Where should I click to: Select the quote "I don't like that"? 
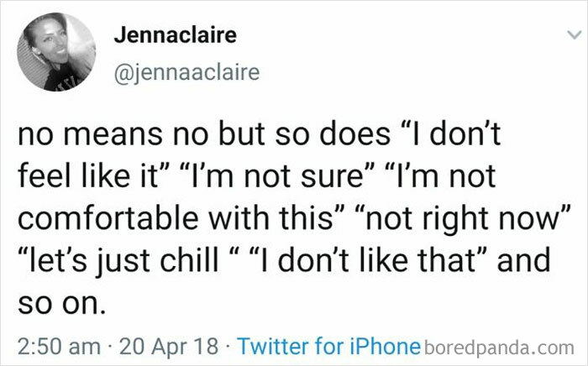(x=368, y=261)
